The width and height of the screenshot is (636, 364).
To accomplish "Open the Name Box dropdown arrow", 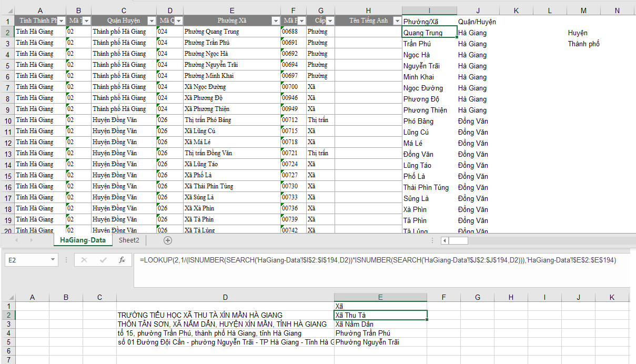I will tap(53, 260).
